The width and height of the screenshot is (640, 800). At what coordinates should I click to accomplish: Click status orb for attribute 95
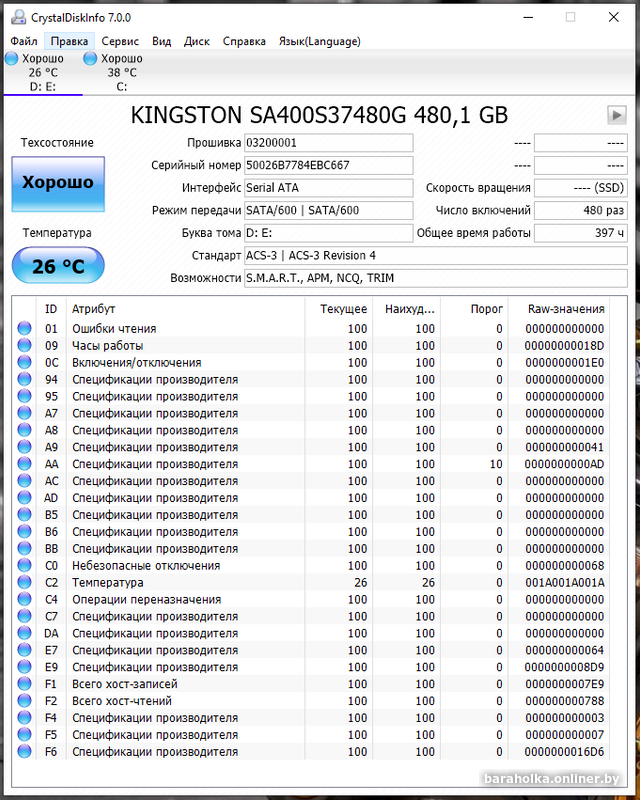[24, 396]
